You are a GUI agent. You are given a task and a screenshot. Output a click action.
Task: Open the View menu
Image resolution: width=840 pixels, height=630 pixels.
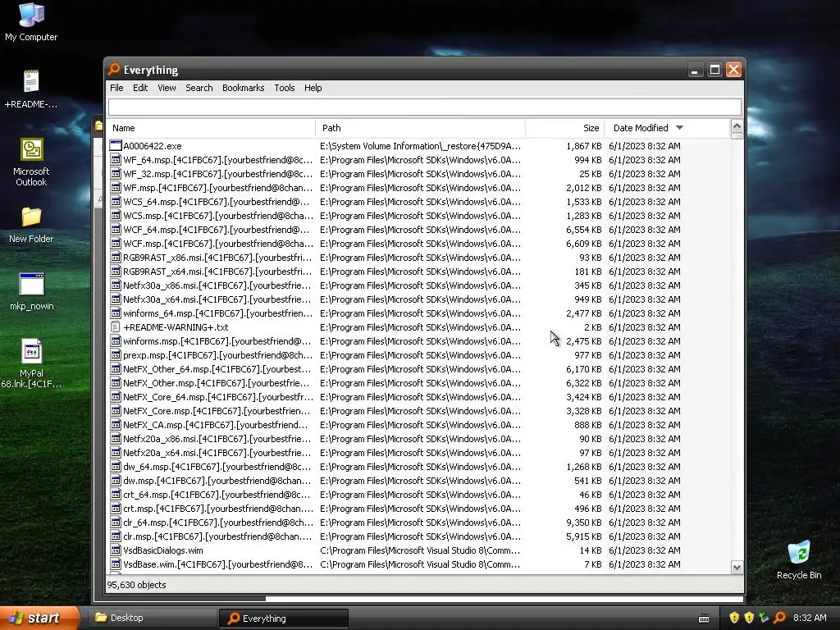click(x=167, y=88)
